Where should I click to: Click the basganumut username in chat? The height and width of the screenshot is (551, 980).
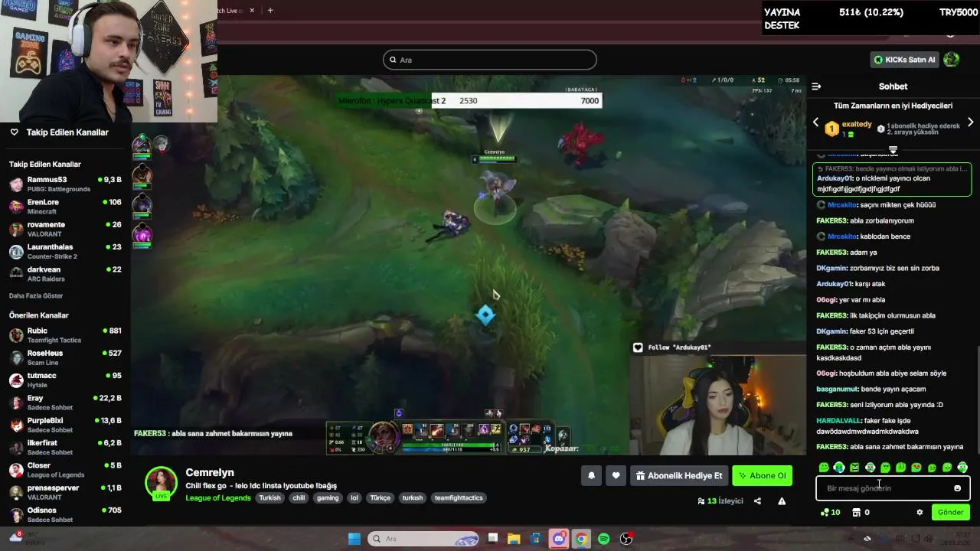point(837,389)
